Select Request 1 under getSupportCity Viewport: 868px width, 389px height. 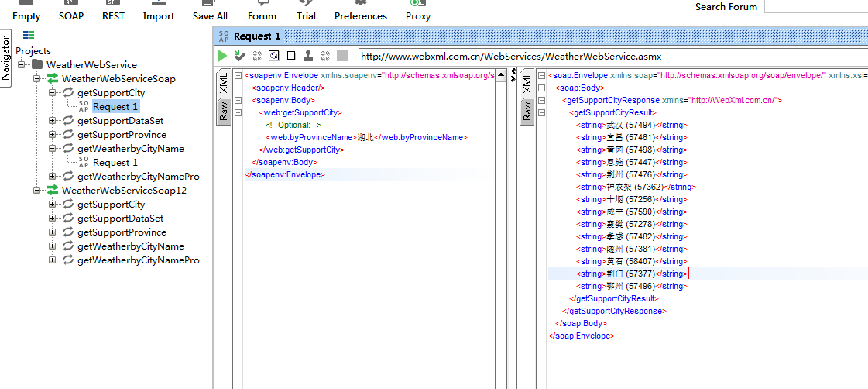pos(115,106)
